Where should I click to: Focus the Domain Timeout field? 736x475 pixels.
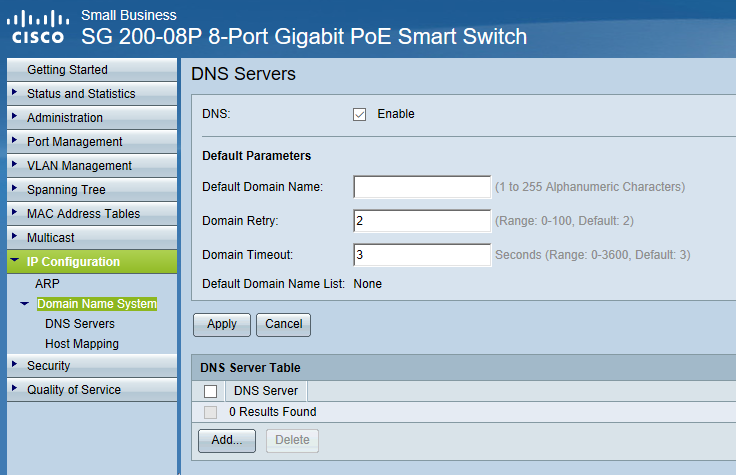(x=422, y=255)
